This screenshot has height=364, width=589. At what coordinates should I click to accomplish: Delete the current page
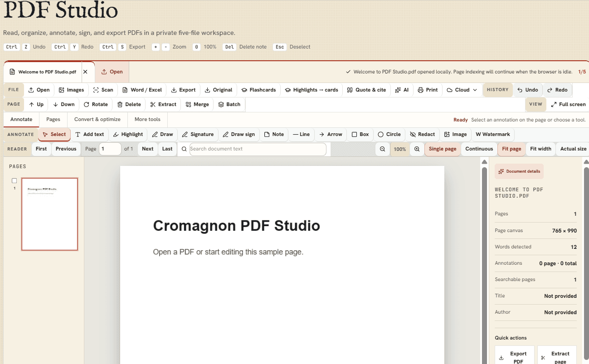(x=129, y=104)
